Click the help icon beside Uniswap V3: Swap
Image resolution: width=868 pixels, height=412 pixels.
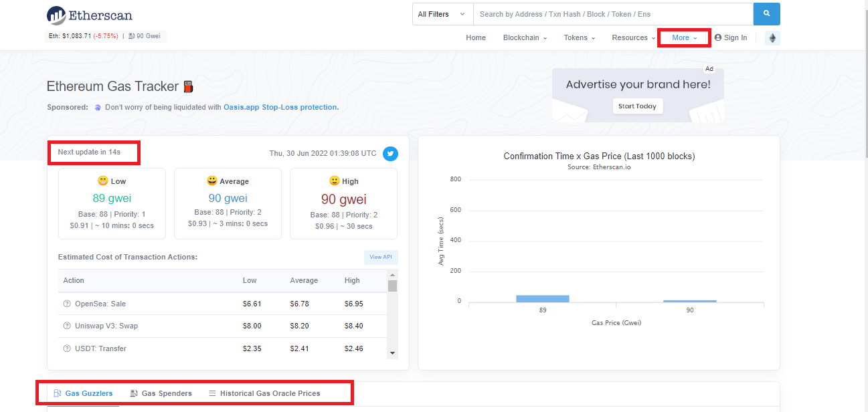click(67, 326)
